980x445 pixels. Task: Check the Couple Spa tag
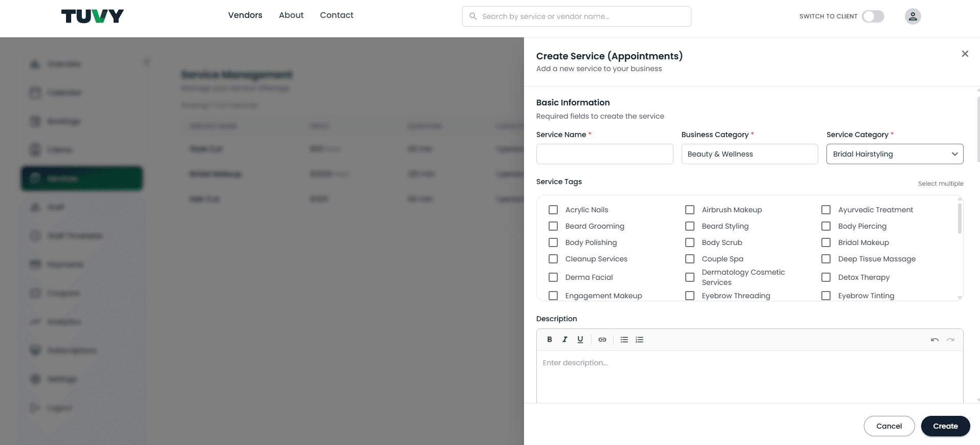(690, 259)
